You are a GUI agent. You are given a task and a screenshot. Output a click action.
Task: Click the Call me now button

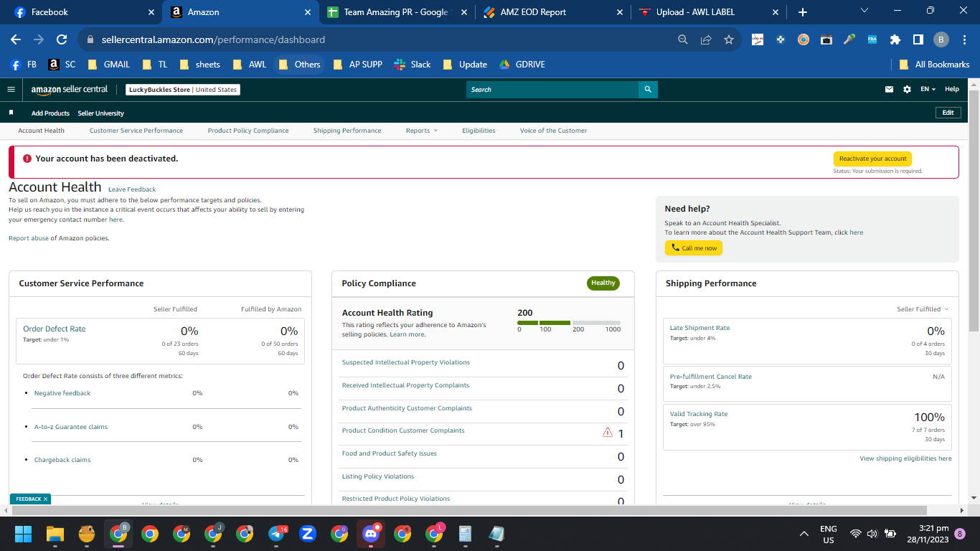point(694,248)
